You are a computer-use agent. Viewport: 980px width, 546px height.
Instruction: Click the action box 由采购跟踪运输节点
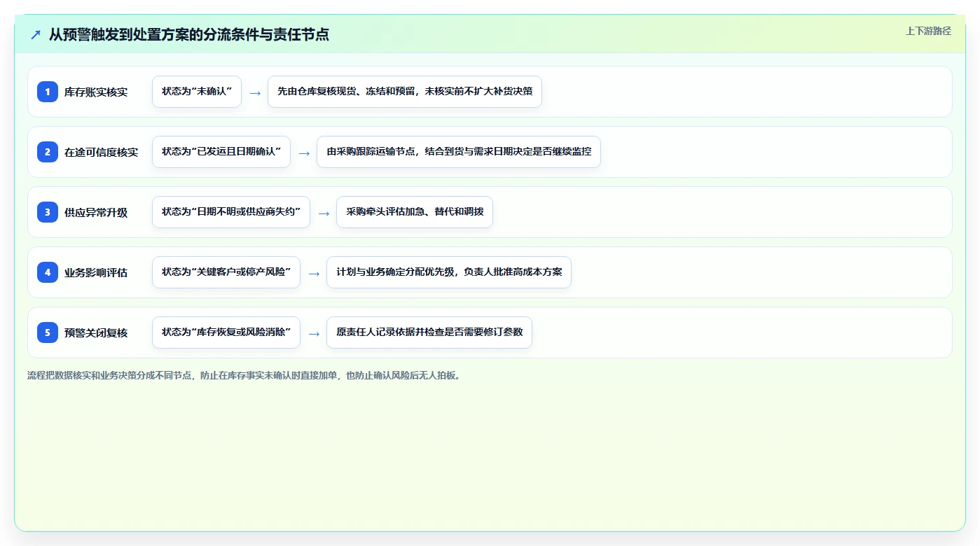click(x=459, y=152)
